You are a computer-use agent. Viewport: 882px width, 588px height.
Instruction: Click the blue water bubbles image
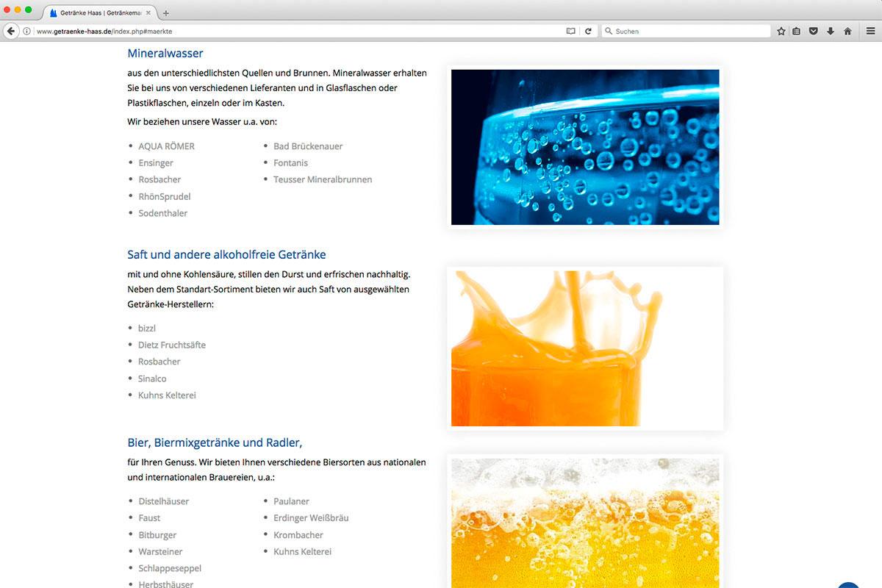click(x=585, y=147)
